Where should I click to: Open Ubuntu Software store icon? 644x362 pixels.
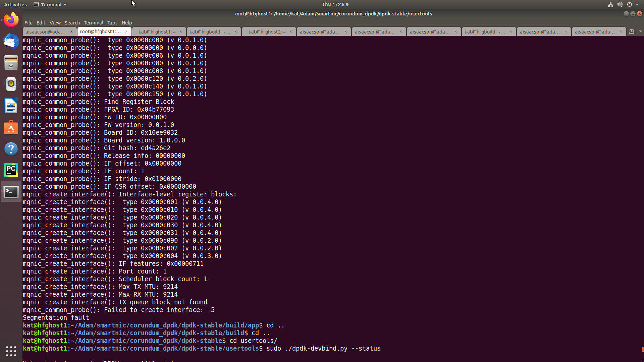pyautogui.click(x=11, y=127)
